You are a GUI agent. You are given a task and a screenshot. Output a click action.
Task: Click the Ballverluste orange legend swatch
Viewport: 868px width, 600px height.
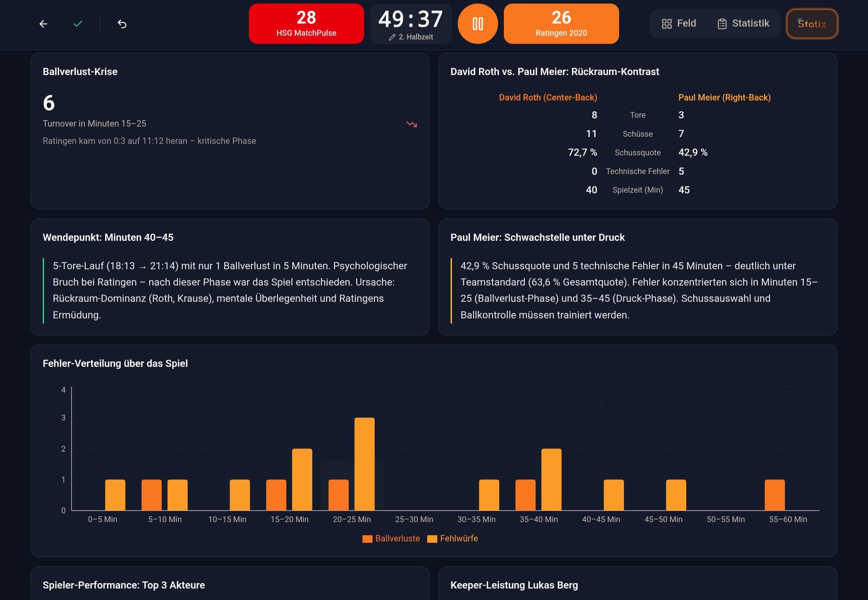click(x=367, y=539)
